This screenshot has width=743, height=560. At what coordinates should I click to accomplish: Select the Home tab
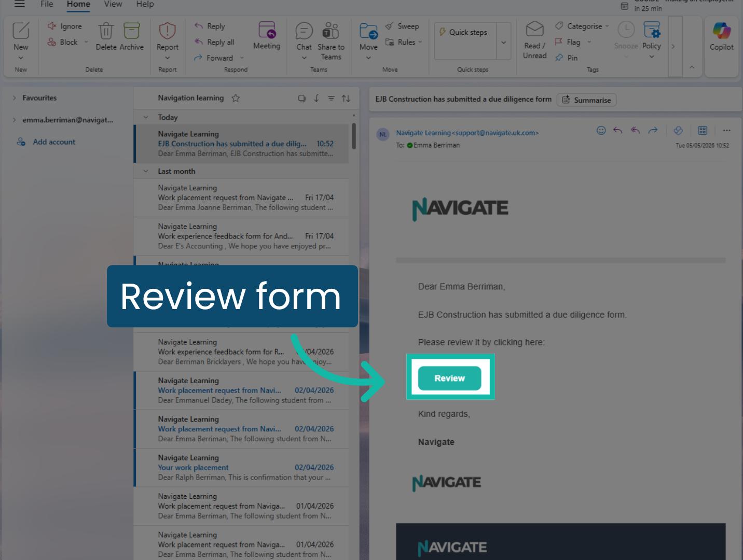click(x=78, y=4)
